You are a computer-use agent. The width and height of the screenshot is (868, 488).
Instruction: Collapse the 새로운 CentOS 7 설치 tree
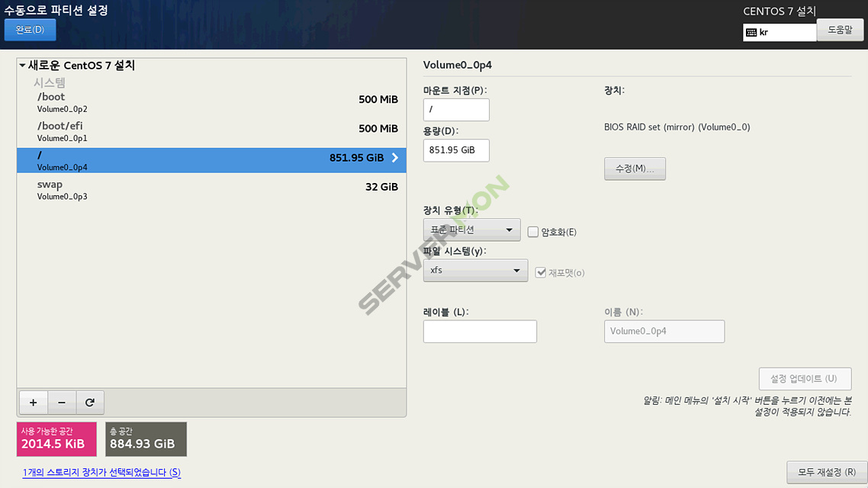tap(22, 66)
